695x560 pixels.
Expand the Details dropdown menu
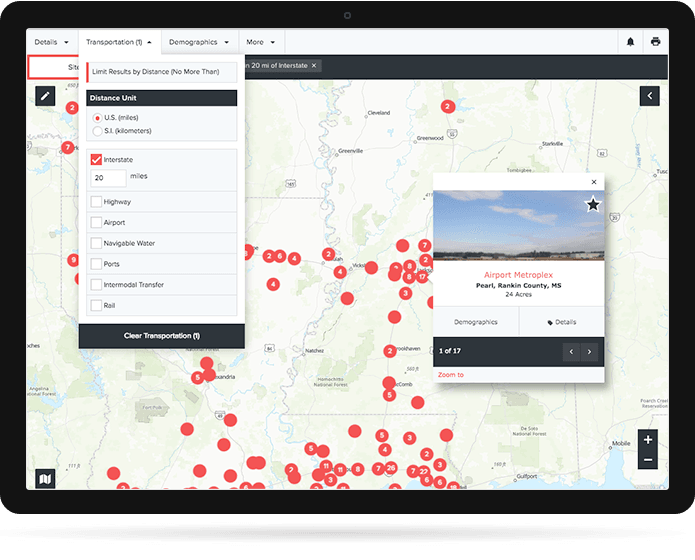[x=52, y=42]
